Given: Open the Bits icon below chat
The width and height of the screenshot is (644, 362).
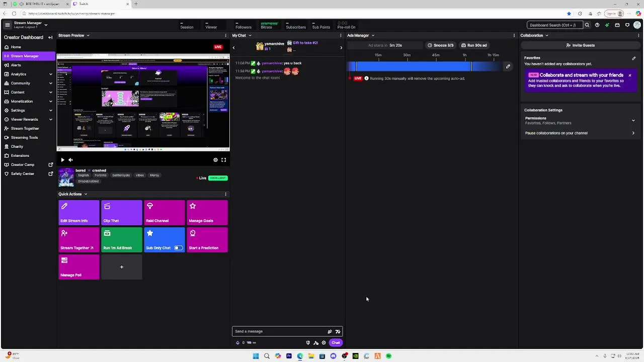Looking at the screenshot, I should tap(237, 343).
